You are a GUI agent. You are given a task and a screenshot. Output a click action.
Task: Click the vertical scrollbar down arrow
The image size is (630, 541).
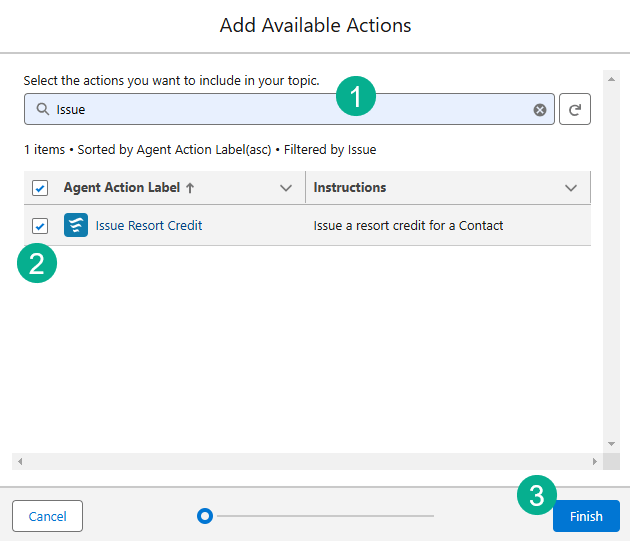coord(611,443)
